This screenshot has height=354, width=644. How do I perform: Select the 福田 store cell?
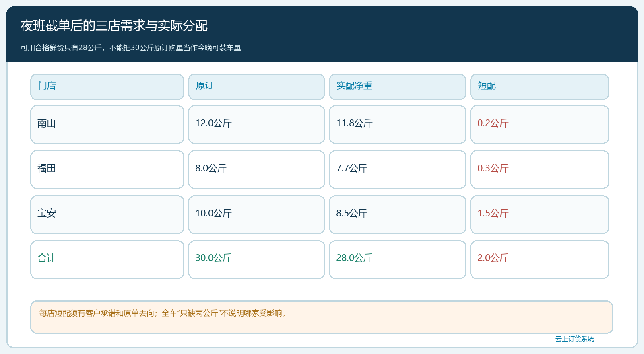point(107,169)
